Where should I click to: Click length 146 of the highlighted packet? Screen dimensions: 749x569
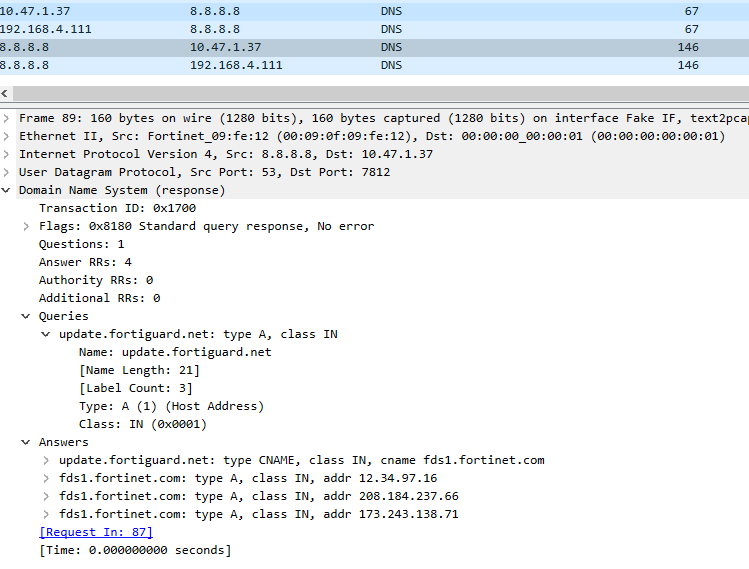coord(688,47)
